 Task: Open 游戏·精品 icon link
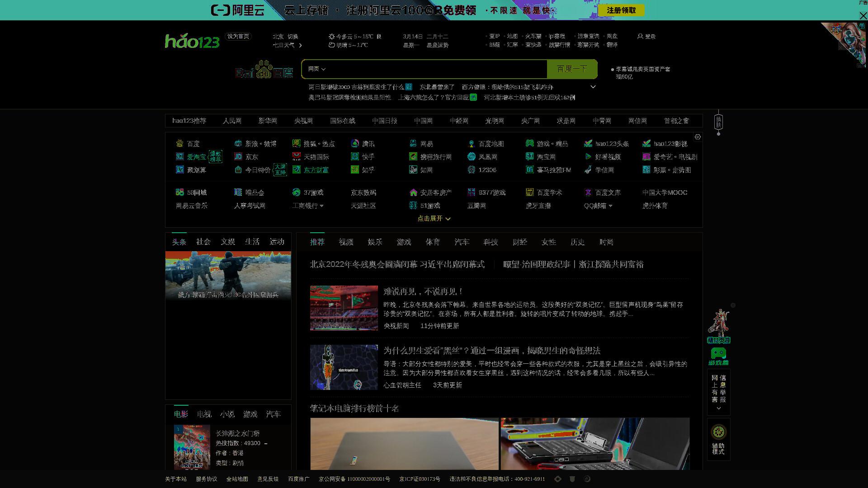click(x=529, y=143)
